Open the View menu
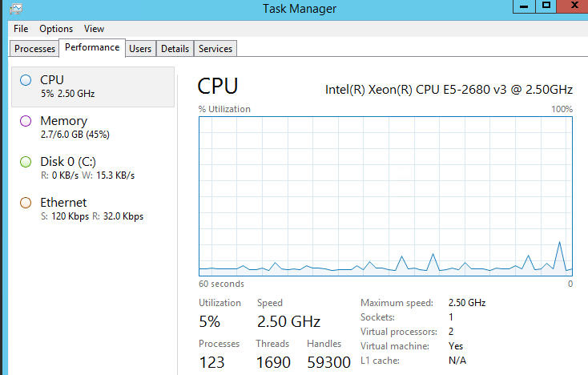 [x=94, y=29]
